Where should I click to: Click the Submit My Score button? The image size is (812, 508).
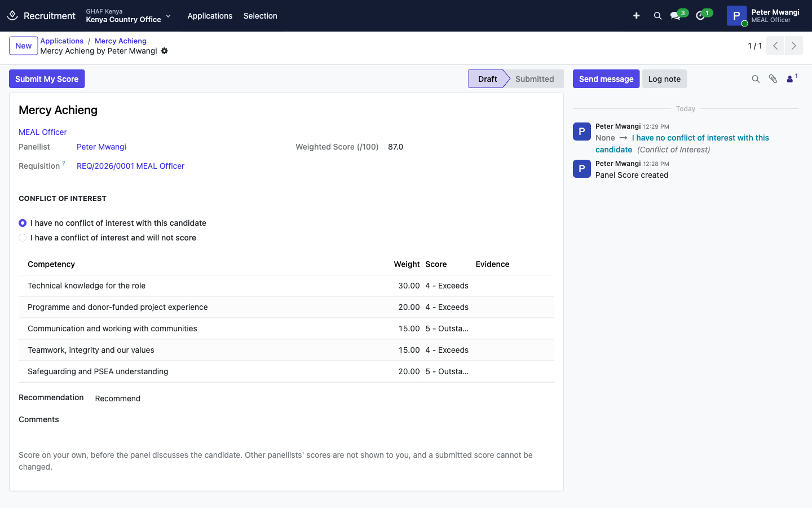[47, 79]
